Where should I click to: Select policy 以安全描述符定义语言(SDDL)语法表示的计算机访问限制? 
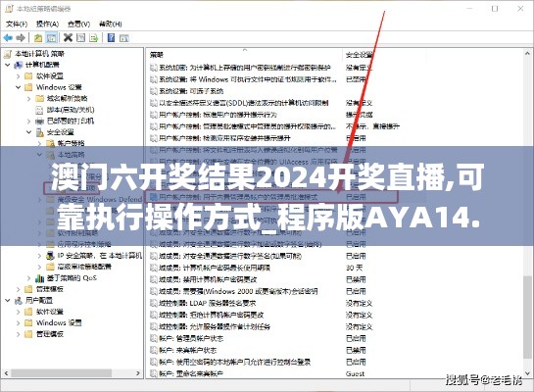[244, 103]
